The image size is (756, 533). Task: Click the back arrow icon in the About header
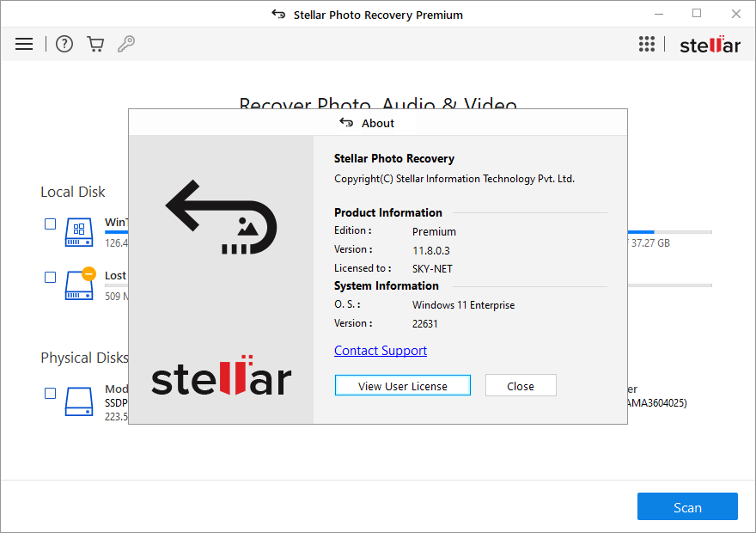tap(346, 123)
